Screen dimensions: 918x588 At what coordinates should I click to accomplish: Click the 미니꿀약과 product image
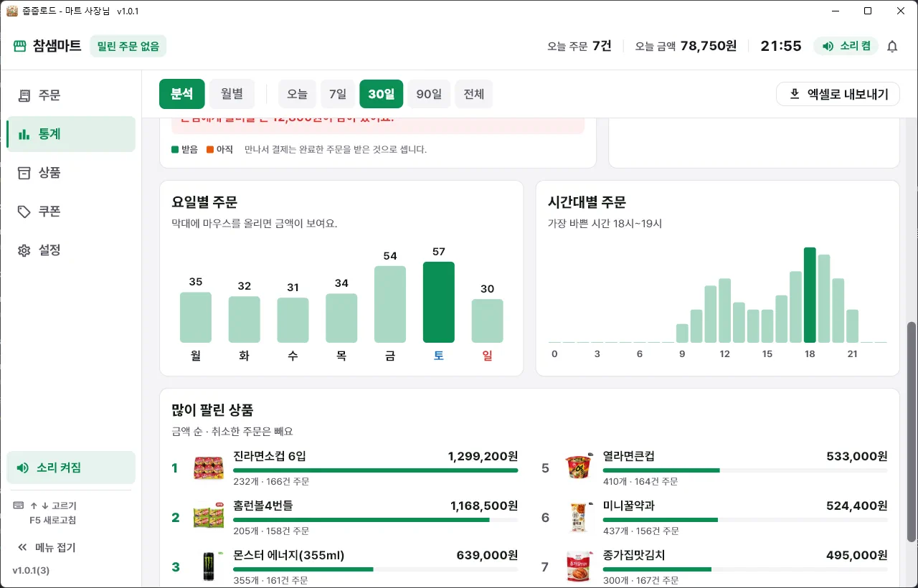579,518
